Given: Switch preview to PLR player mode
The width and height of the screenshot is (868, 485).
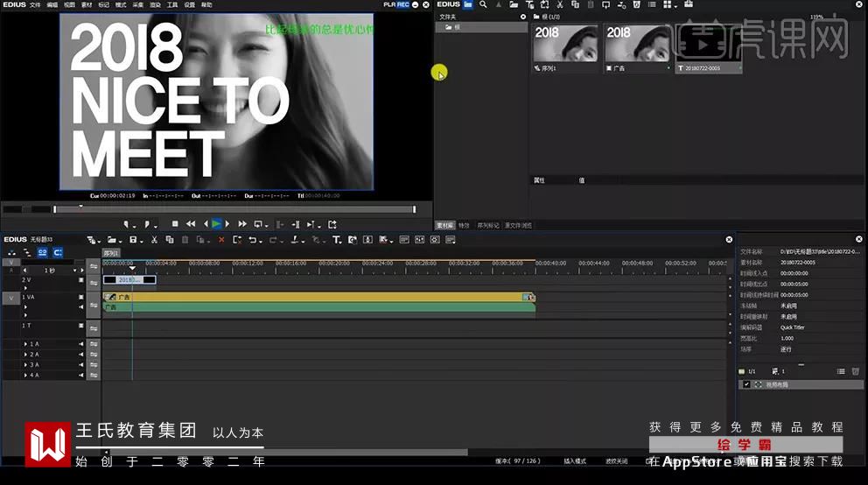Looking at the screenshot, I should point(389,4).
